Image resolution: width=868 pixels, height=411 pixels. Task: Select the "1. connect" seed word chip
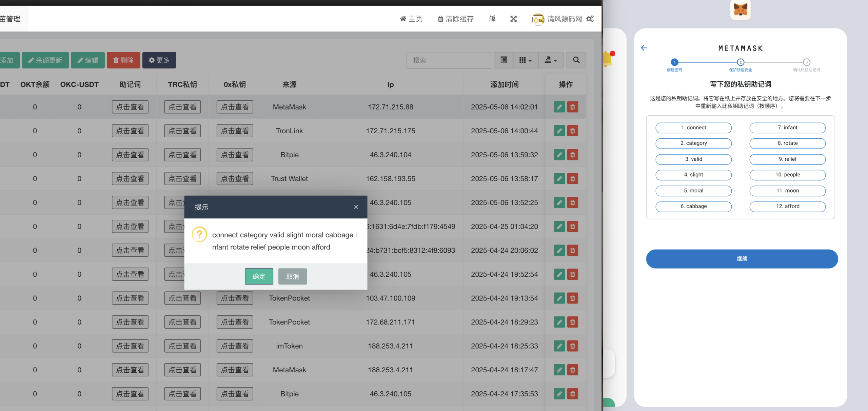[x=693, y=128]
